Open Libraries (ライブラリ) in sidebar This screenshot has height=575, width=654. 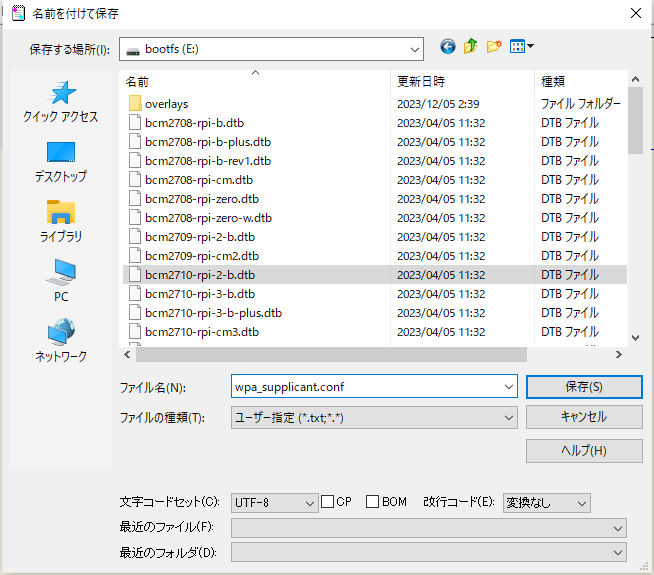[61, 221]
